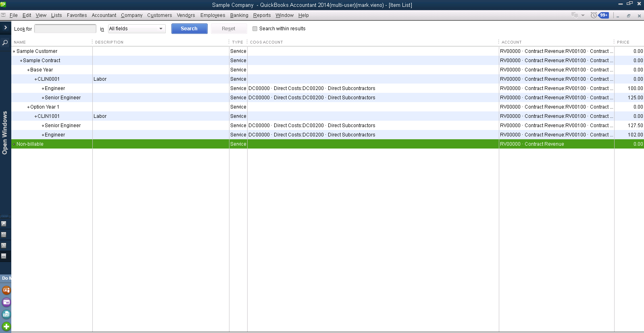Click the My Shortcuts arrow icon in the sidebar

pyautogui.click(x=4, y=224)
